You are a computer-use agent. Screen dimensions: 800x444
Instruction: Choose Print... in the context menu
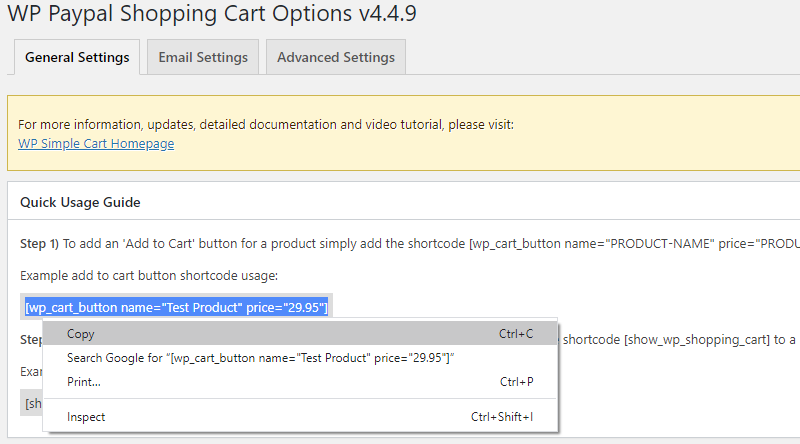click(300, 382)
